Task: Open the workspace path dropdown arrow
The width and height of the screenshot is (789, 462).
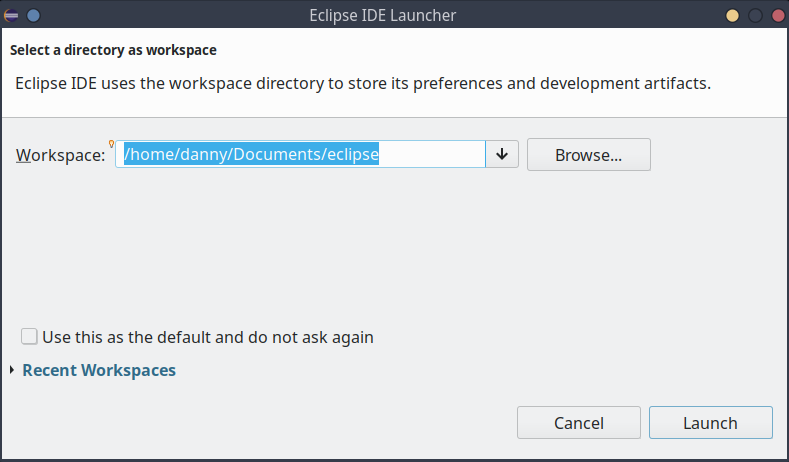Action: click(502, 154)
